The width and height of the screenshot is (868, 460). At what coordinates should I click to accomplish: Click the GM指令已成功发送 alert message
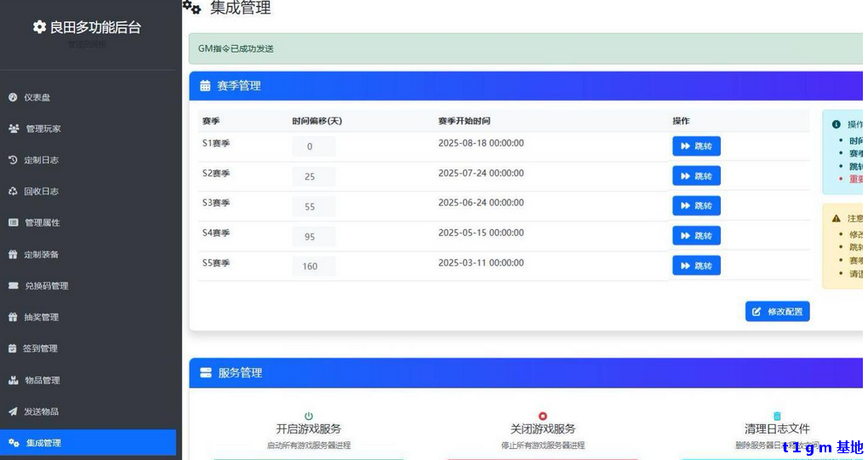pyautogui.click(x=236, y=49)
